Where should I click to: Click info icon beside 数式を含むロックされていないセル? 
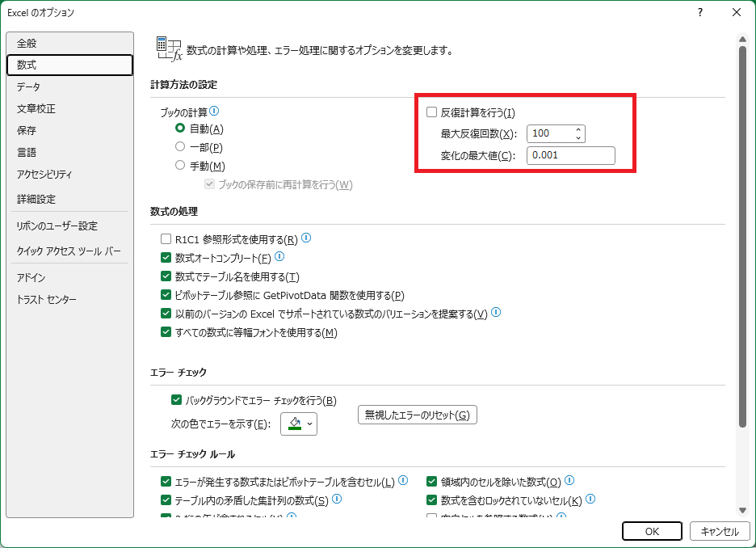tap(590, 499)
